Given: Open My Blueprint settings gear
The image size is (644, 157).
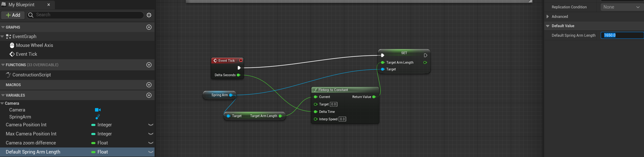Looking at the screenshot, I should point(149,15).
